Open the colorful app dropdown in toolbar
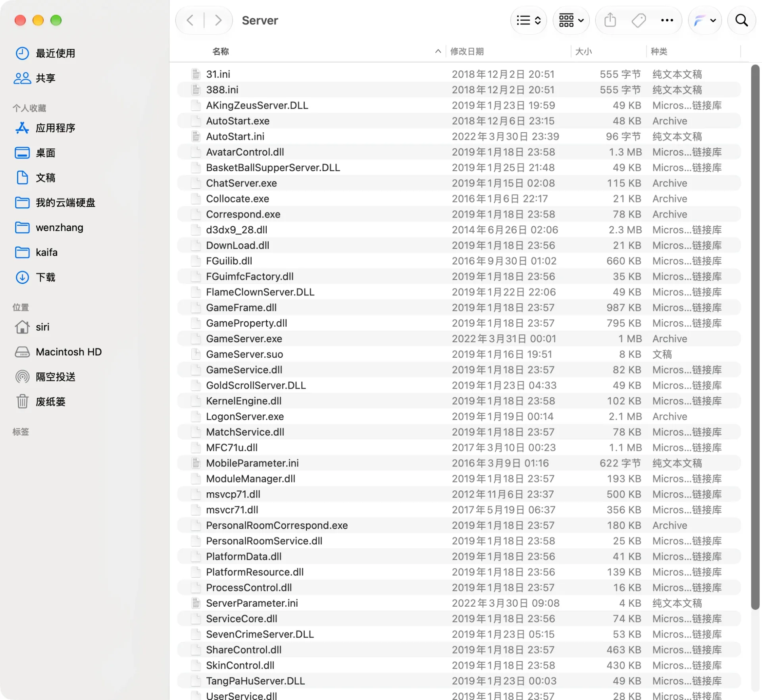The width and height of the screenshot is (762, 700). 704,20
